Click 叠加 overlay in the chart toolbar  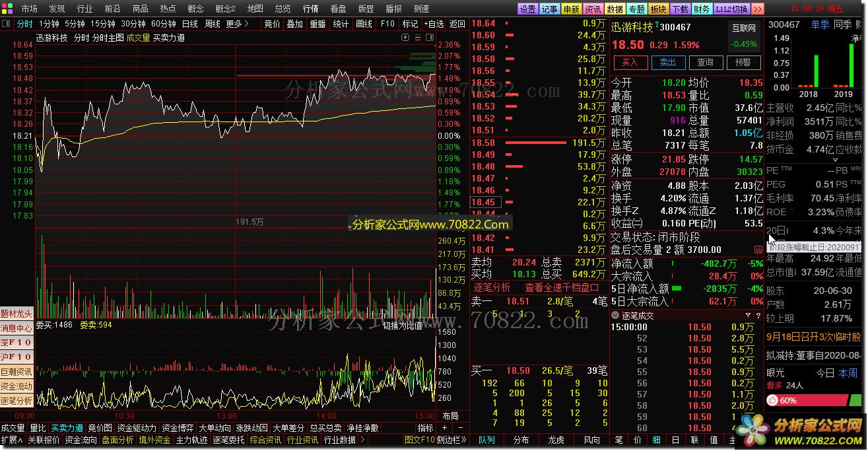(x=294, y=24)
